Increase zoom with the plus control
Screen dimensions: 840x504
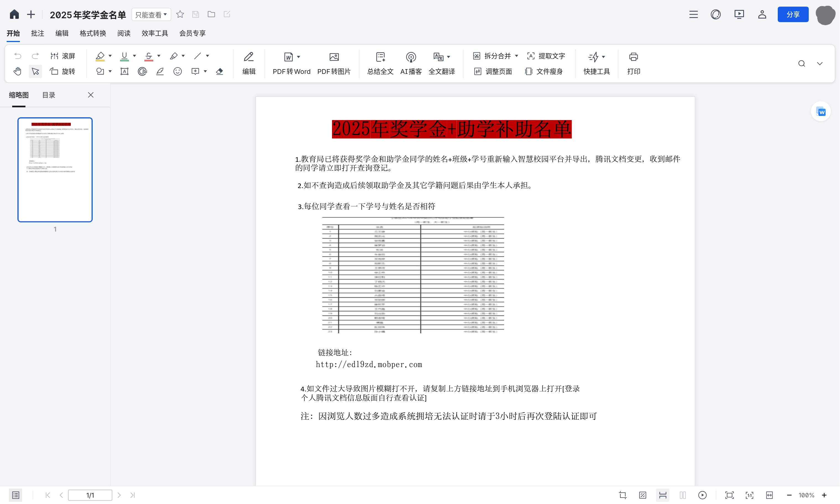[x=825, y=495]
